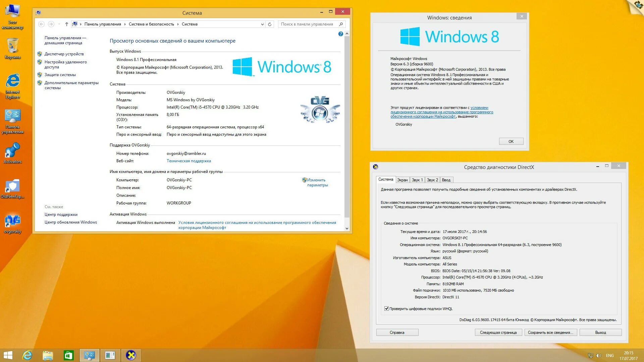Click Панель управления breadcrumb
This screenshot has width=644, height=362.
pos(103,24)
